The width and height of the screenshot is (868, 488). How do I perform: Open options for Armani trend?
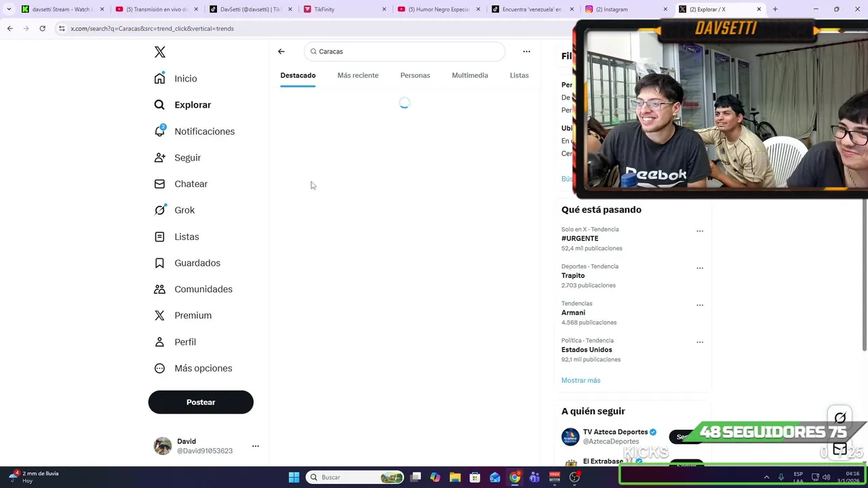coord(700,305)
